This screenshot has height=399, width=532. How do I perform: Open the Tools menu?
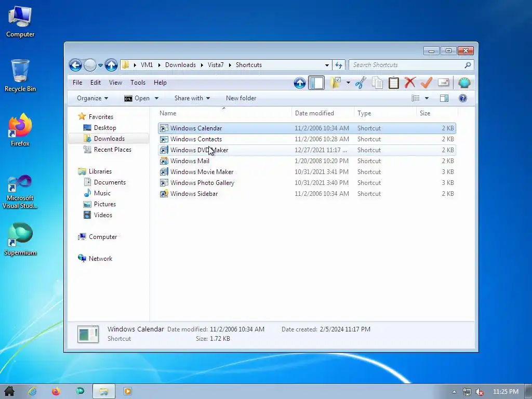[138, 83]
